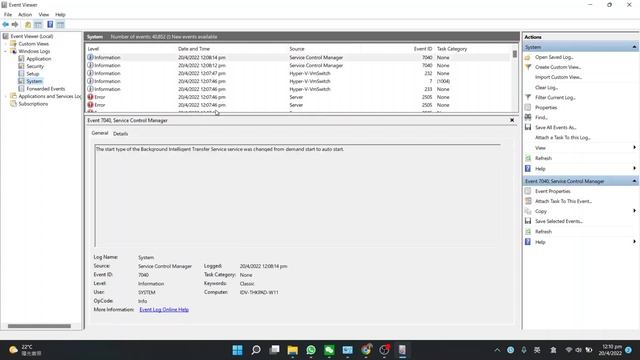Sort by Task Category column header
The width and height of the screenshot is (640, 360).
point(452,49)
